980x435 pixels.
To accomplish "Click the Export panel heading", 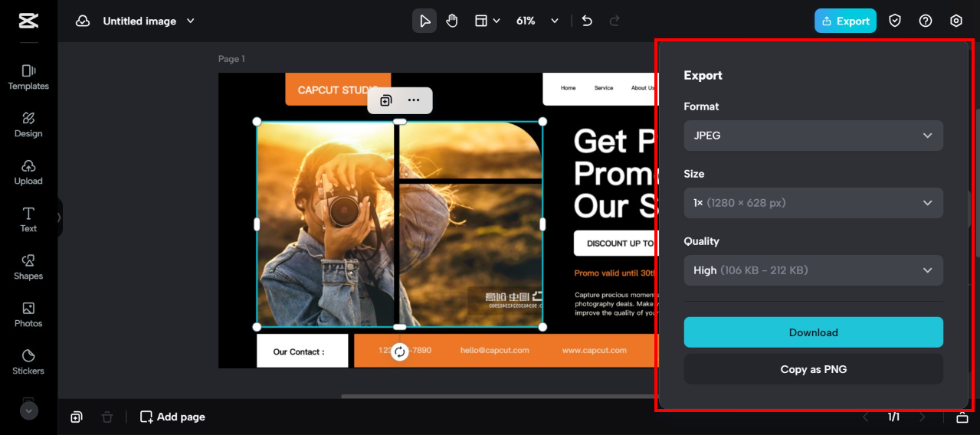I will [703, 75].
